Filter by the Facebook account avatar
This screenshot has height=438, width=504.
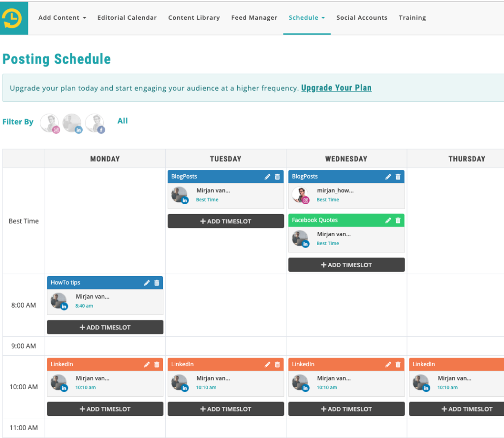pyautogui.click(x=94, y=123)
